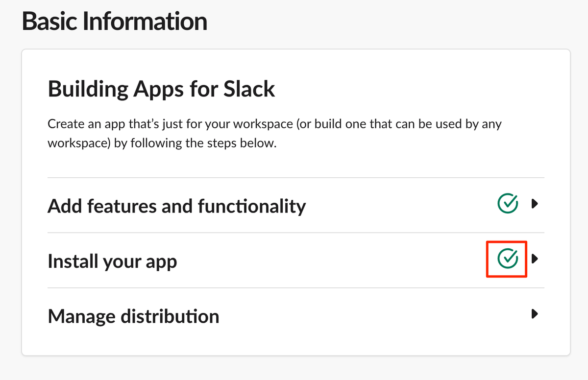Expand the Add features and functionality arrow

tap(535, 204)
